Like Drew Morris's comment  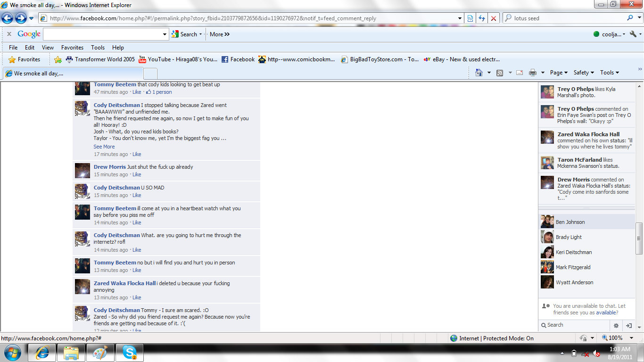(x=137, y=174)
